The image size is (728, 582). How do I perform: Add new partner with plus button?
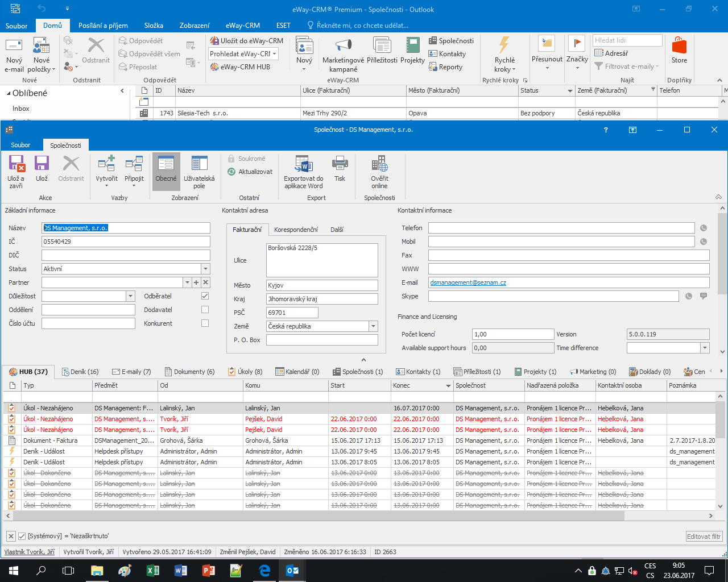(196, 282)
